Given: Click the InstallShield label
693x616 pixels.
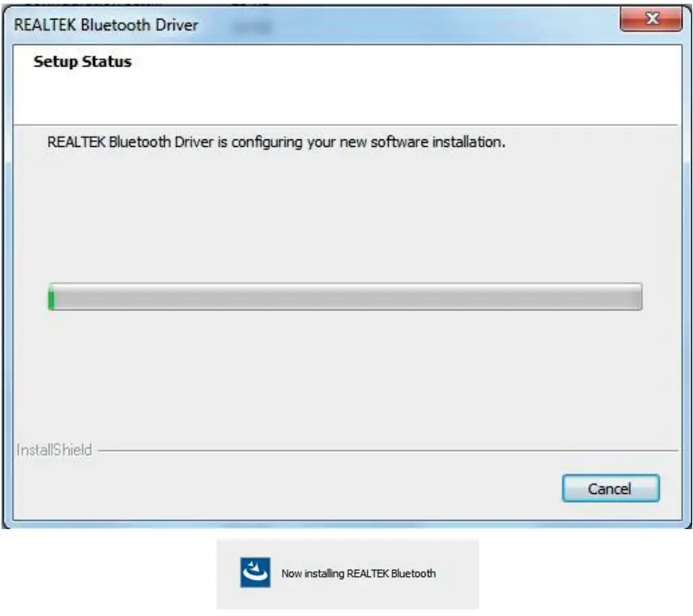Looking at the screenshot, I should (55, 450).
